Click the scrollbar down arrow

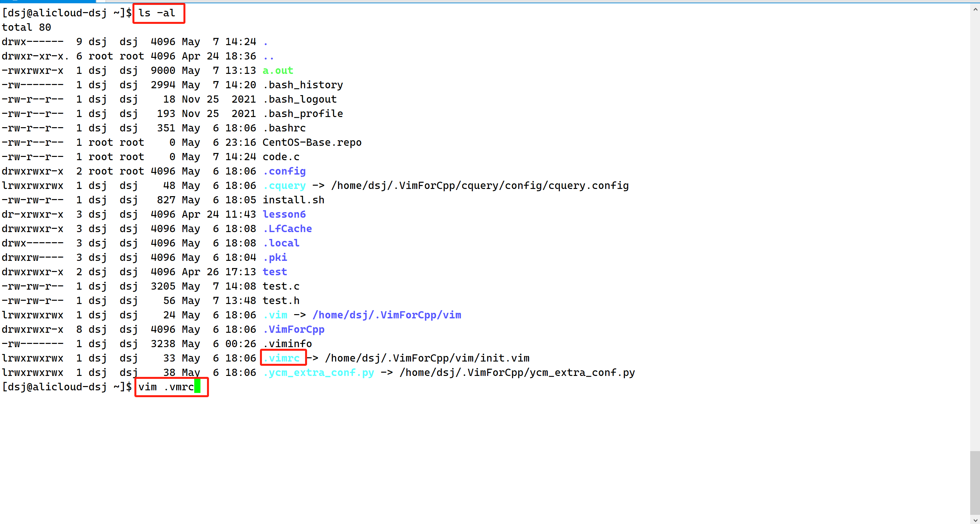pos(975,520)
